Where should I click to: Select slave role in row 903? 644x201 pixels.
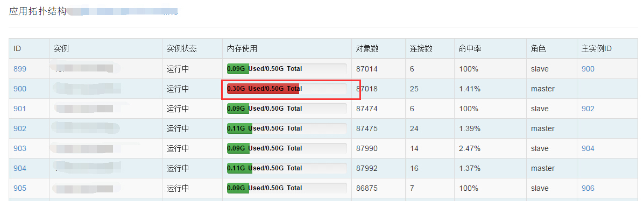click(540, 148)
